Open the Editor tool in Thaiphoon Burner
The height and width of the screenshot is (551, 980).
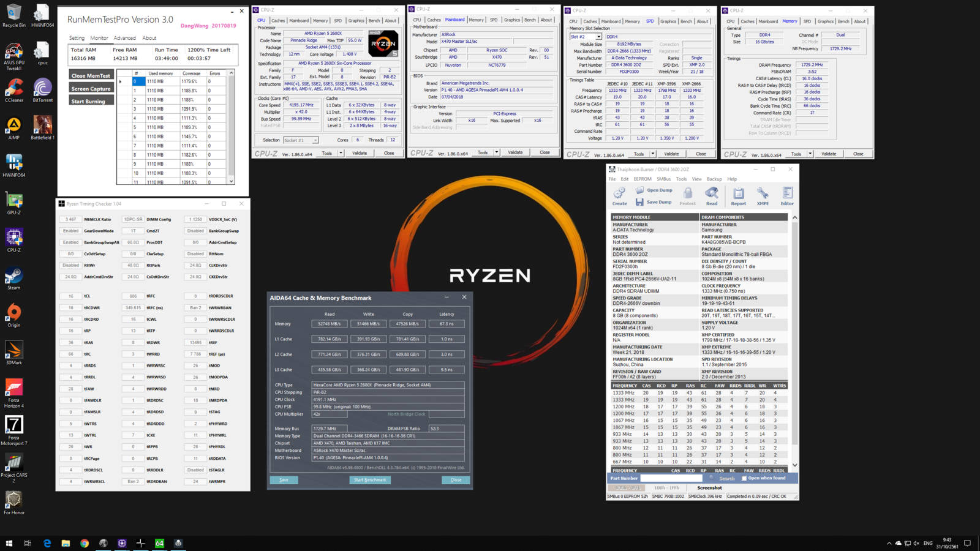click(x=787, y=197)
